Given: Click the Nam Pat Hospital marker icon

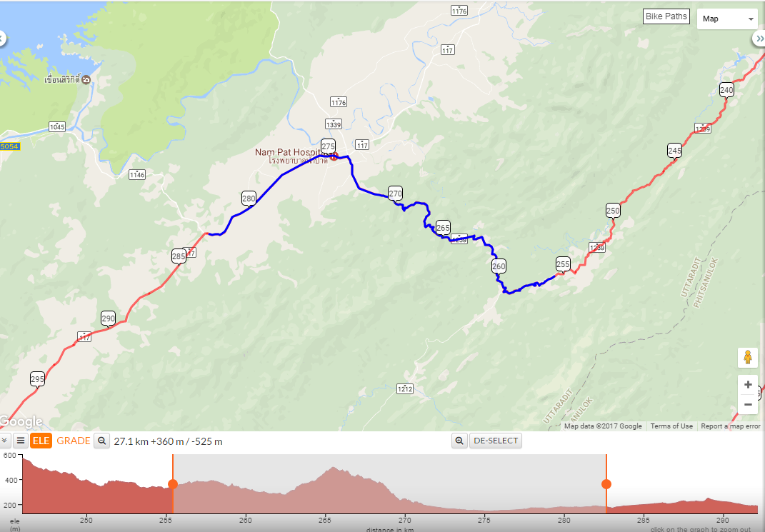Looking at the screenshot, I should pos(334,156).
